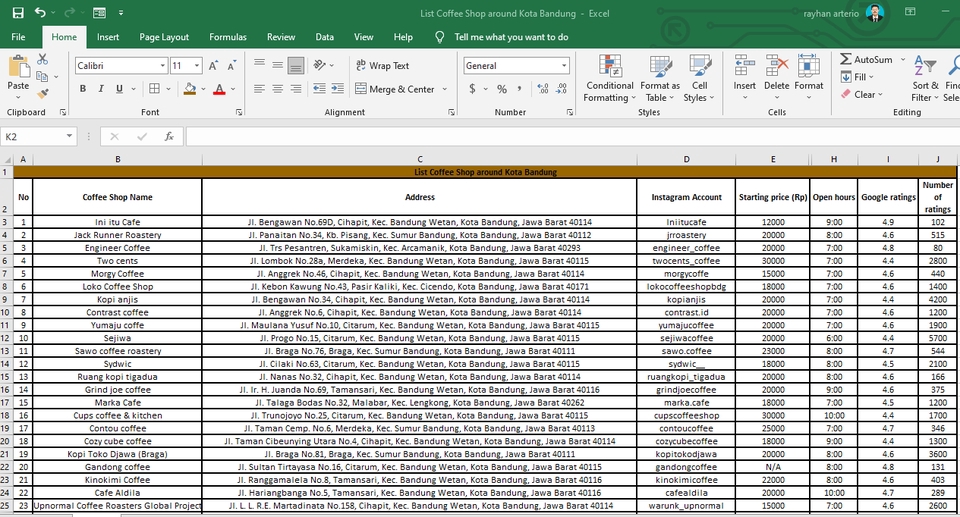The image size is (960, 517).
Task: Open Font settings dialog launcher
Action: point(239,112)
